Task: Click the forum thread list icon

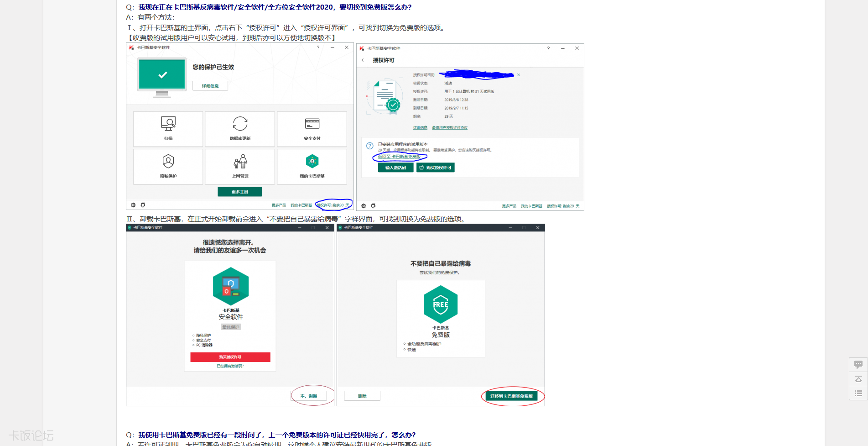Action: [858, 393]
